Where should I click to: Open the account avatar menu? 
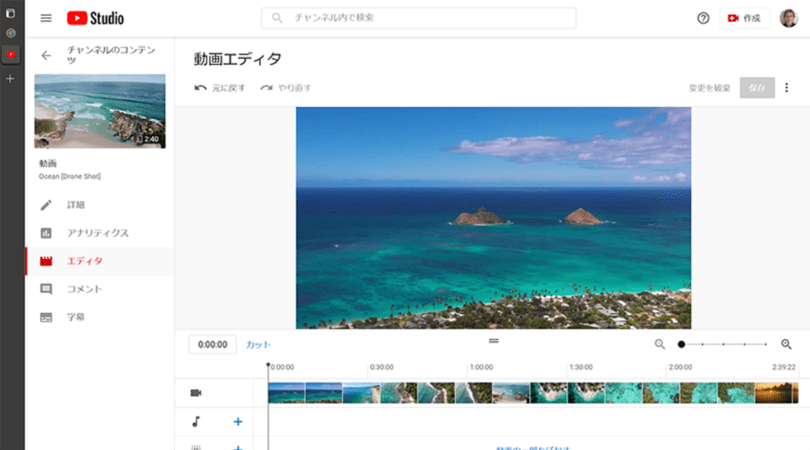tap(788, 18)
